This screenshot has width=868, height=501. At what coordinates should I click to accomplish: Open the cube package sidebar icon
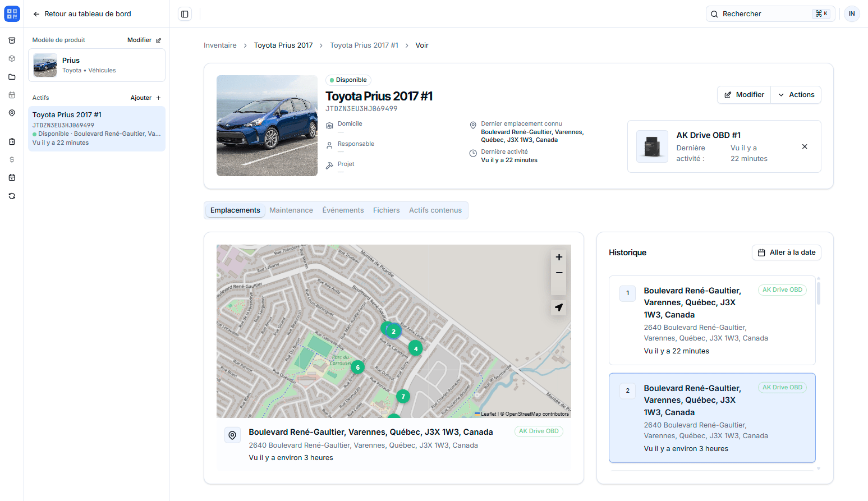(12, 58)
